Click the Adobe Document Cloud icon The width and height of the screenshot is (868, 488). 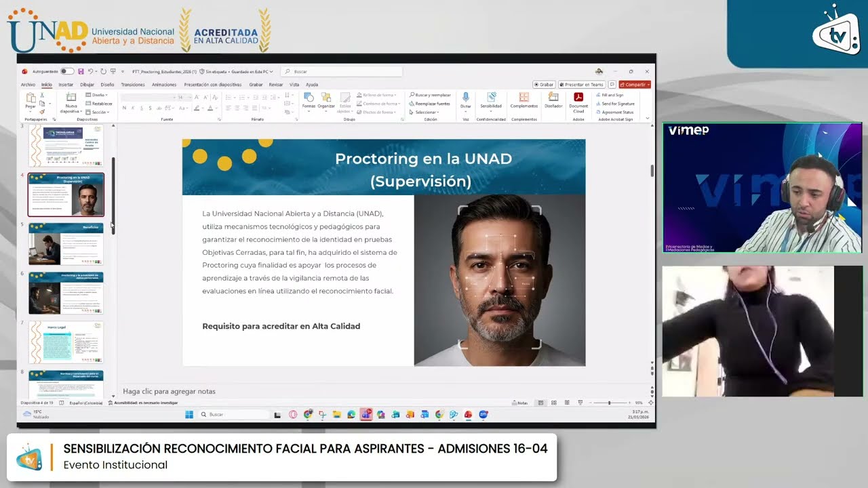[578, 98]
